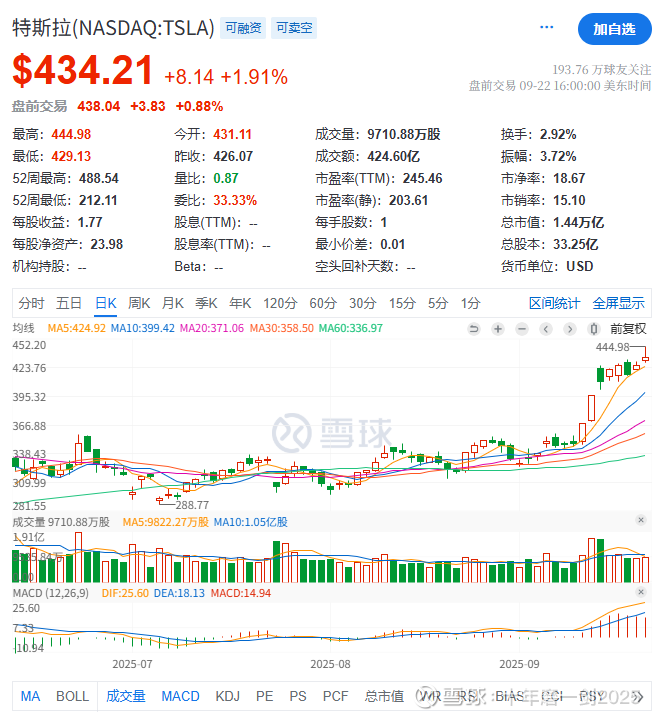Switch to 60分 interval tab
The image size is (660, 717).
point(323,303)
